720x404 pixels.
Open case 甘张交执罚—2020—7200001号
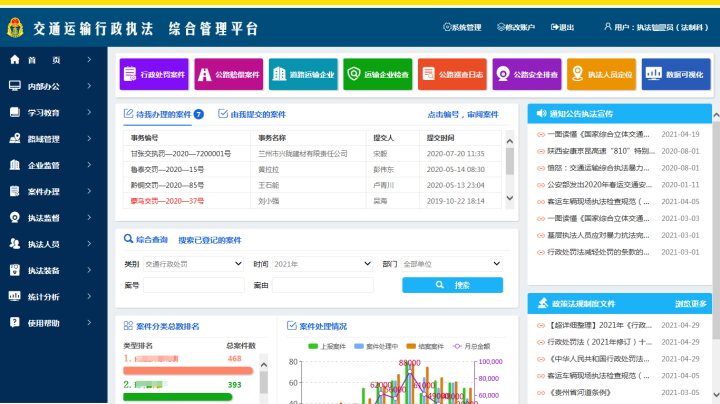pyautogui.click(x=181, y=153)
